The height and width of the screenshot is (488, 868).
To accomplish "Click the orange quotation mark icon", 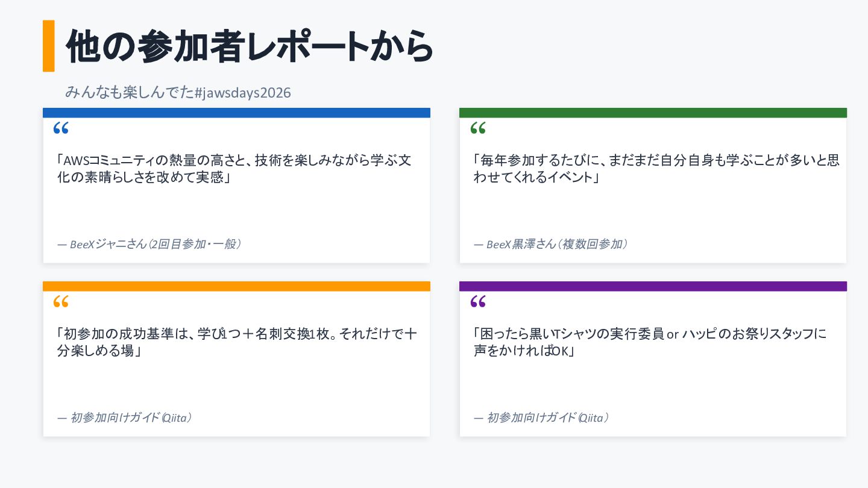I will point(61,301).
